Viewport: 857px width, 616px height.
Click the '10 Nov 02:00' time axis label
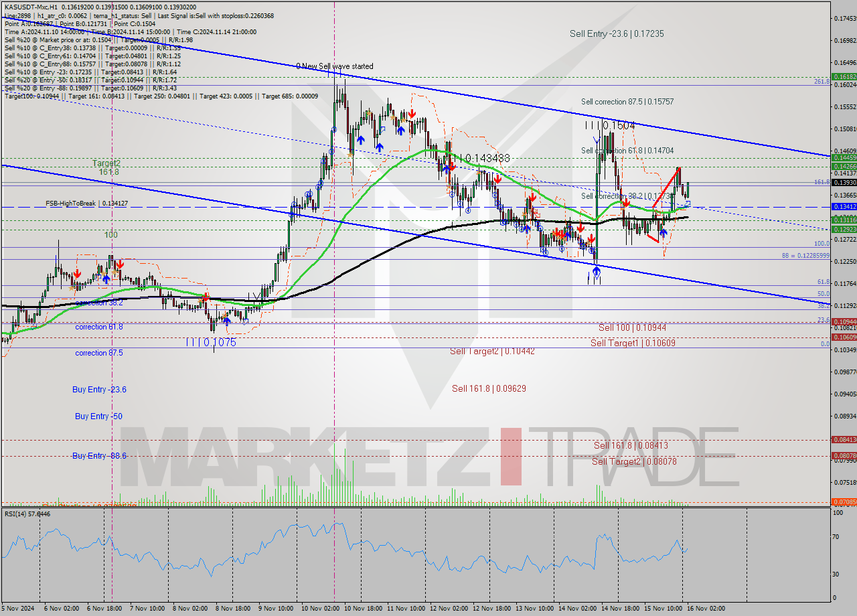click(x=319, y=609)
